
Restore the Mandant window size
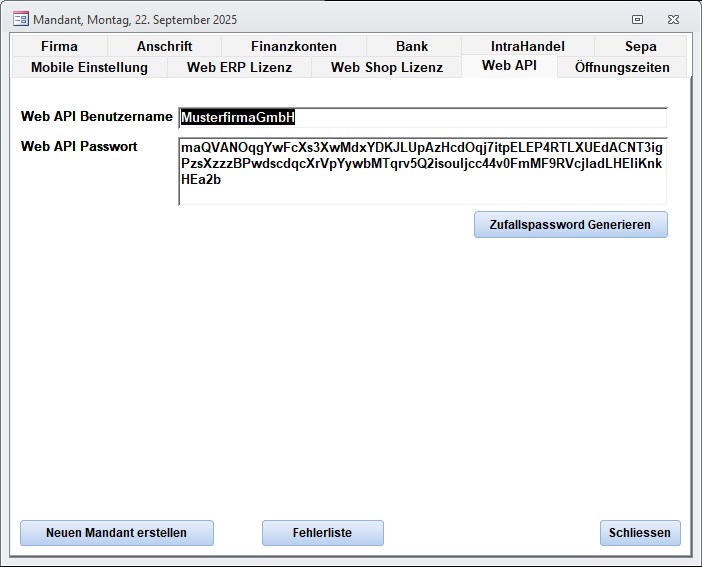(x=637, y=19)
